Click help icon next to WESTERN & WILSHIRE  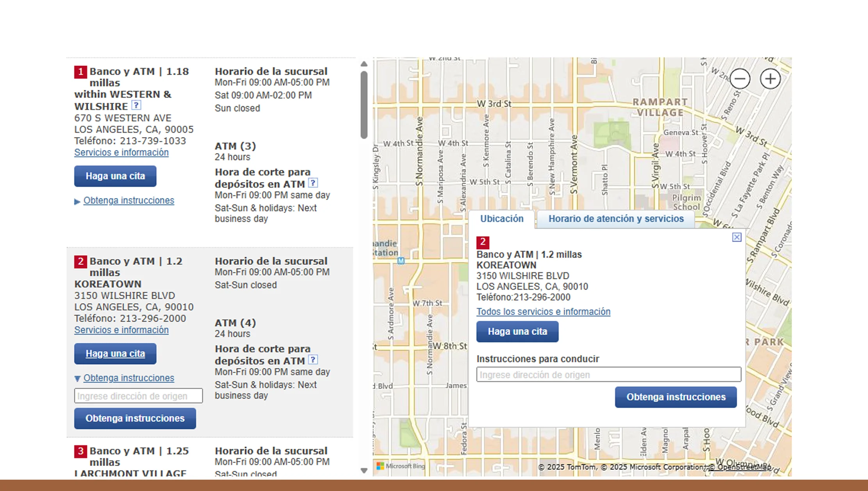pos(136,105)
